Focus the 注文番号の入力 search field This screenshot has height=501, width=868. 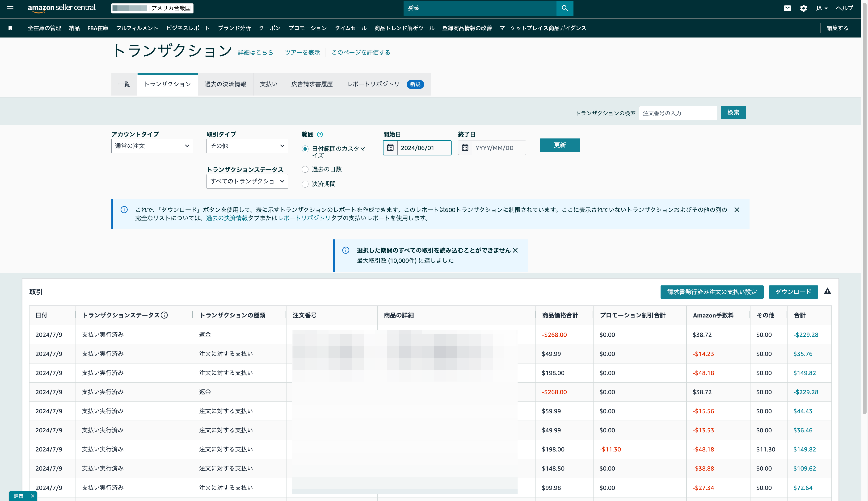pos(678,113)
